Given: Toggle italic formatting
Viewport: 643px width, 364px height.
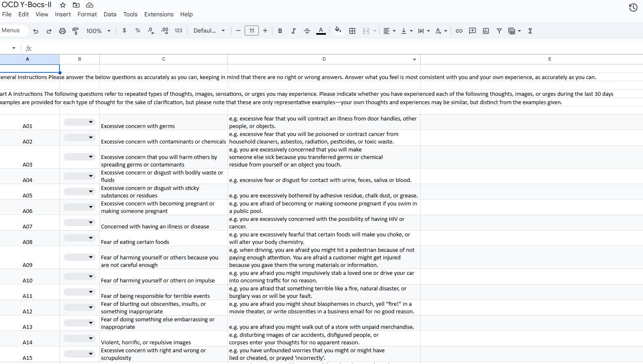Looking at the screenshot, I should pos(293,31).
